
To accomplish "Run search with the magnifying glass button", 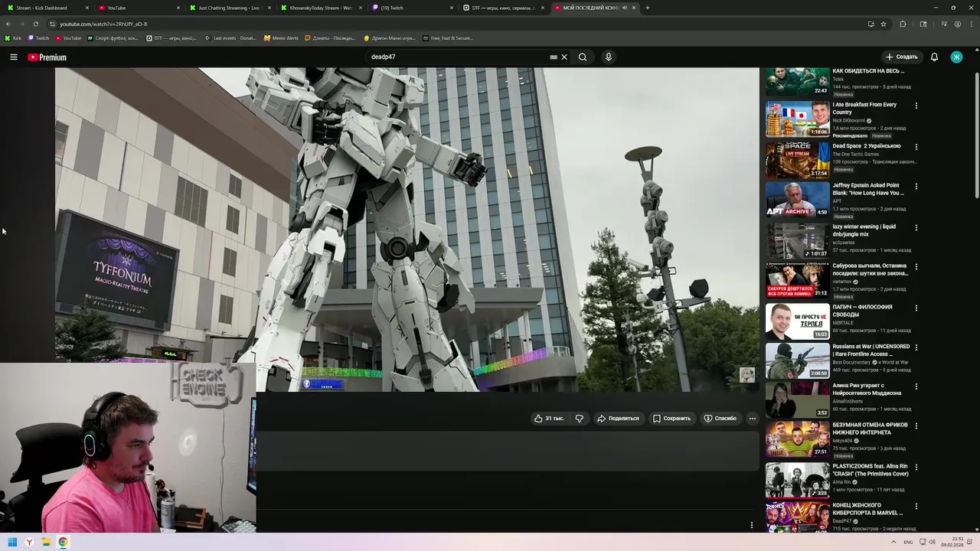I will click(583, 57).
